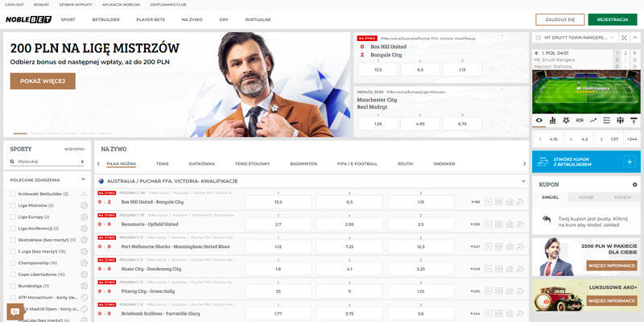
Task: Select odds 1.55 for Manchester City
Action: tap(378, 124)
